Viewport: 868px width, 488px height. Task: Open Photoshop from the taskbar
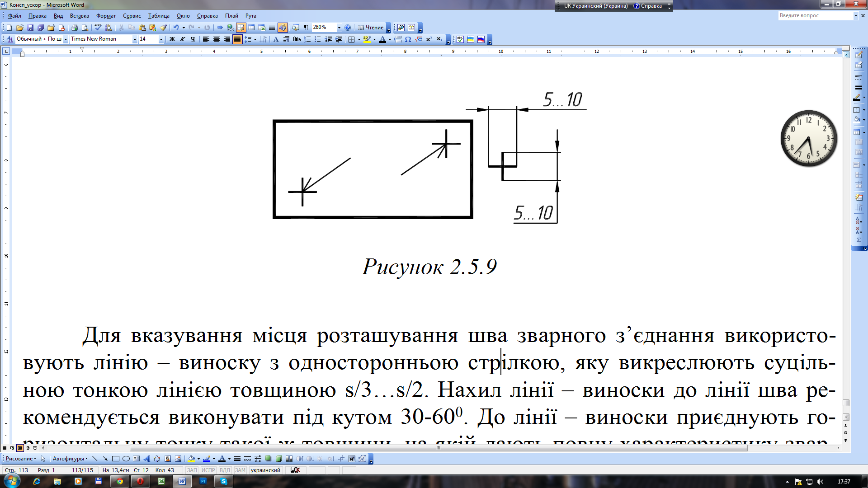click(203, 481)
